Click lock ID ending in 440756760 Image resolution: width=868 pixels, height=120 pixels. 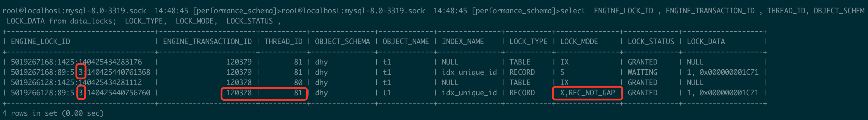[81, 93]
